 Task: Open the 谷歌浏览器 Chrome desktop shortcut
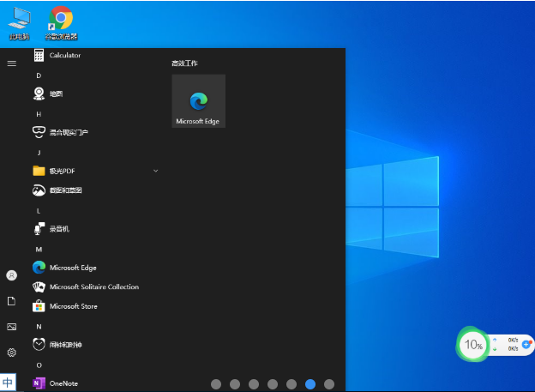click(x=61, y=23)
